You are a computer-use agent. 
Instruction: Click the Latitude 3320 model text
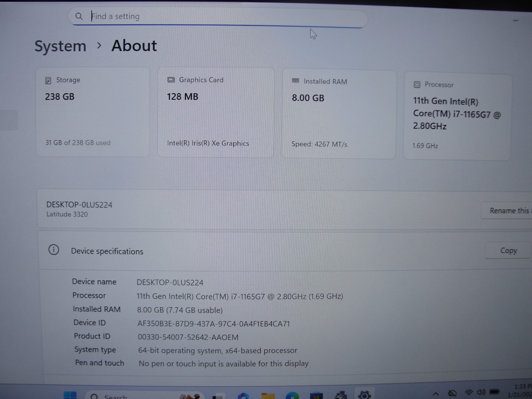point(67,214)
